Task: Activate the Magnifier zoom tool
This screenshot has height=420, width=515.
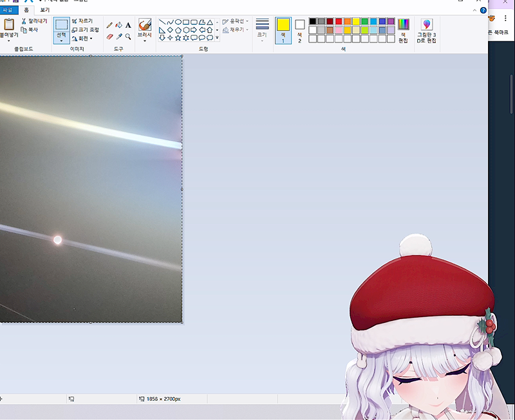Action: pyautogui.click(x=128, y=37)
